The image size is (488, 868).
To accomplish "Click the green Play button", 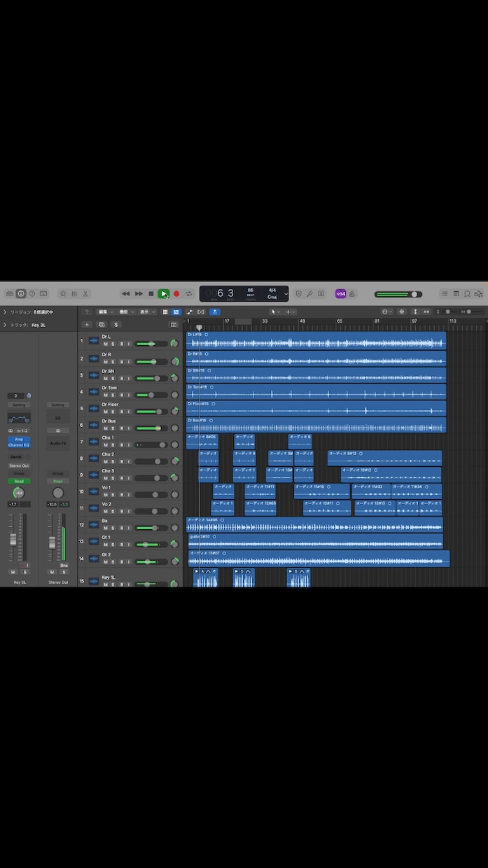I will point(163,294).
